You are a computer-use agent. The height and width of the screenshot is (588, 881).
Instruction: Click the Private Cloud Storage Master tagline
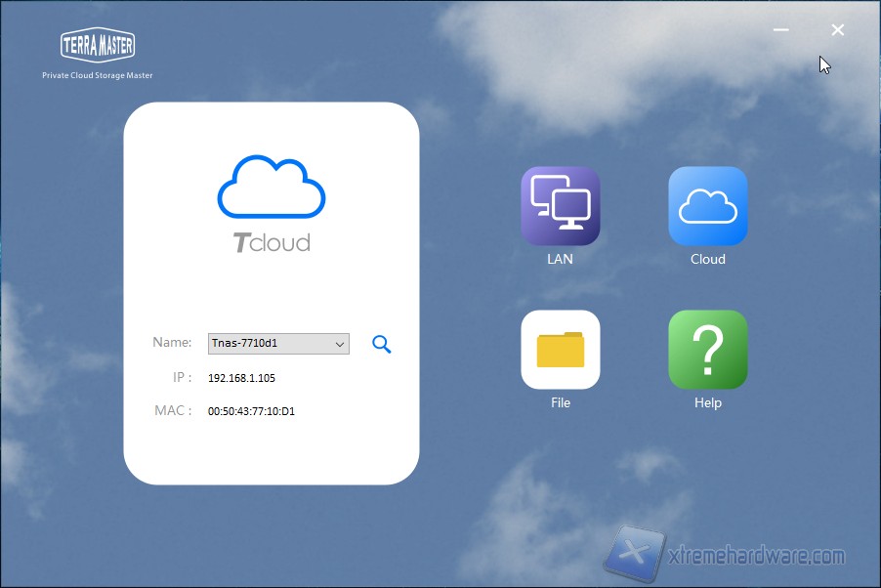click(98, 75)
